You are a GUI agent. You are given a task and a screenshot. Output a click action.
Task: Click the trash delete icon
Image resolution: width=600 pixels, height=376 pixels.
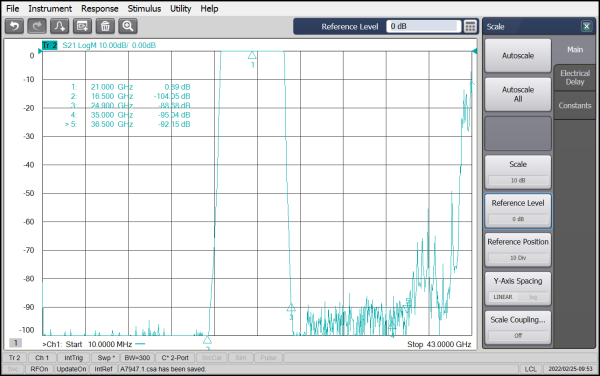[105, 26]
